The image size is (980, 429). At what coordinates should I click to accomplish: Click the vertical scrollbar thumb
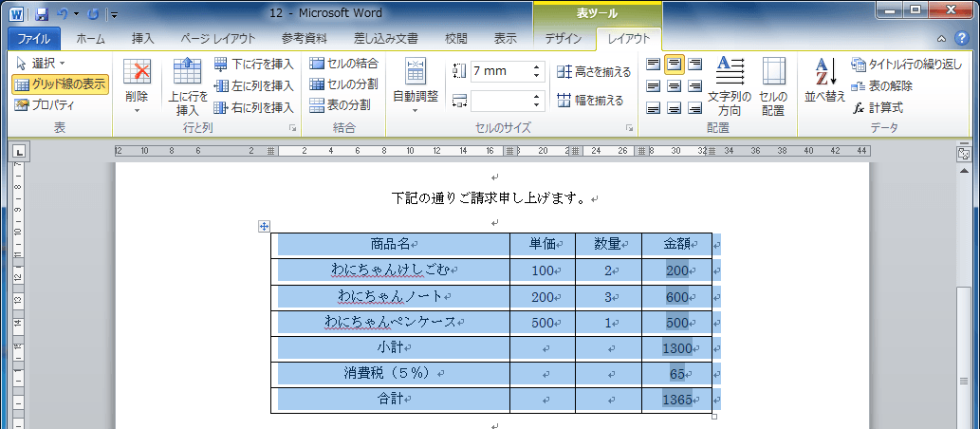[963, 379]
